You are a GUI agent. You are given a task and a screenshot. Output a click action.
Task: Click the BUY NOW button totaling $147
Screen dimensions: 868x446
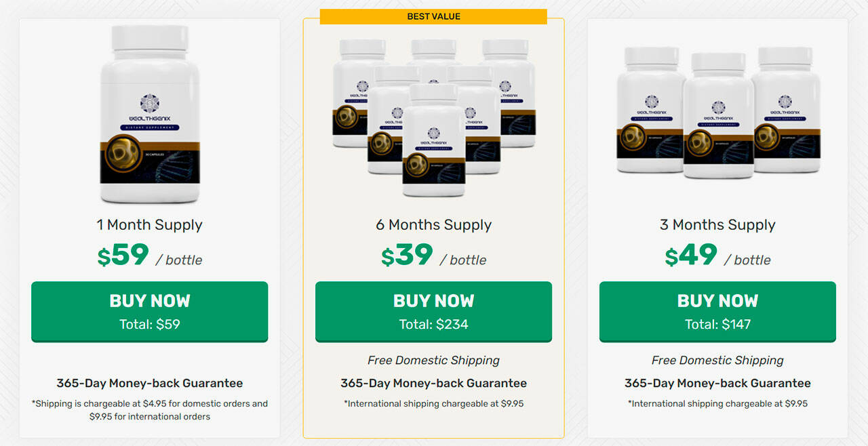[x=717, y=312]
